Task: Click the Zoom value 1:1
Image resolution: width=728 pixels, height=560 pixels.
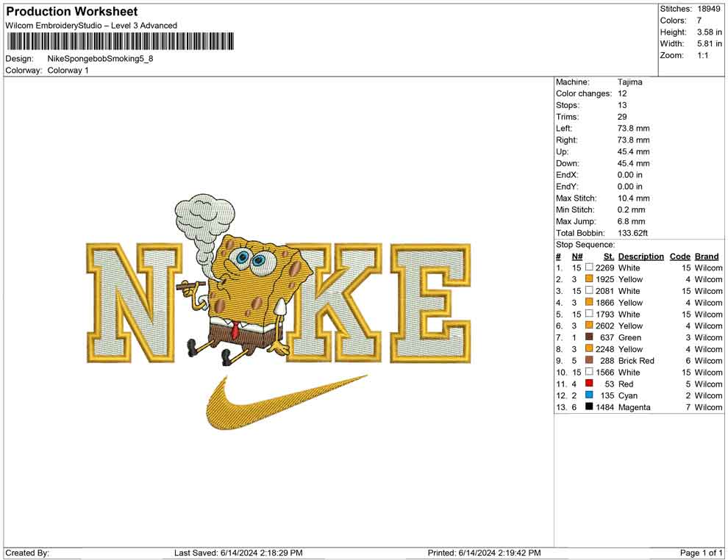Action: tap(702, 55)
